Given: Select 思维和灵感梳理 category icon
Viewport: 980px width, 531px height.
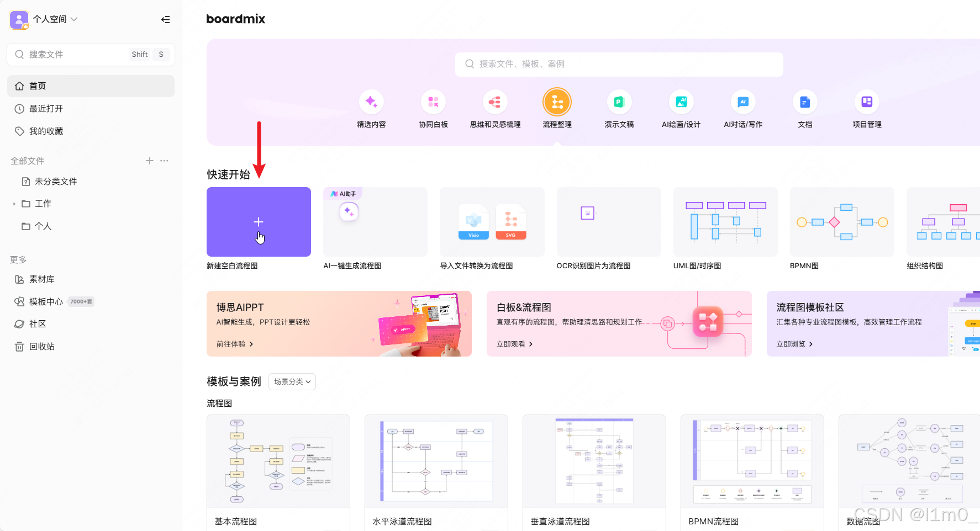Looking at the screenshot, I should (495, 102).
